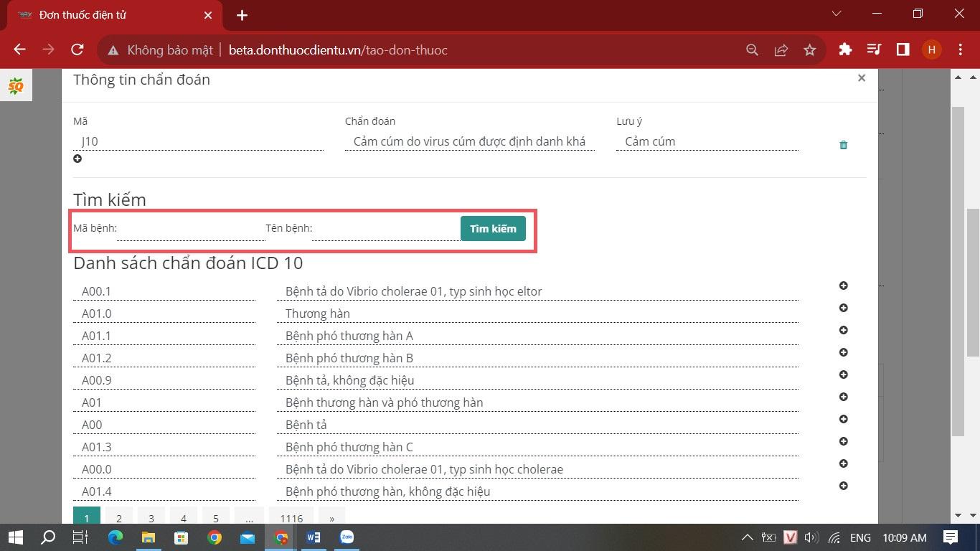Click the Tìm kiếm search button
The image size is (980, 551).
[493, 229]
